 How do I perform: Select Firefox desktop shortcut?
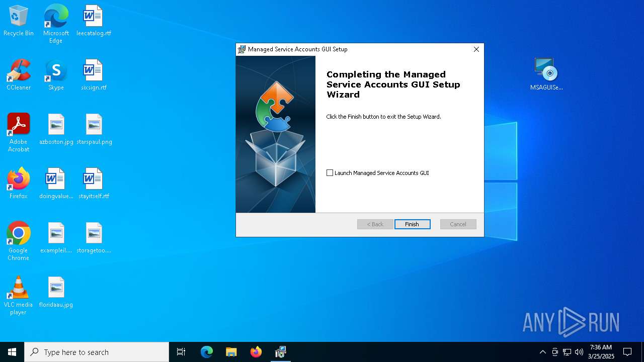click(x=19, y=184)
